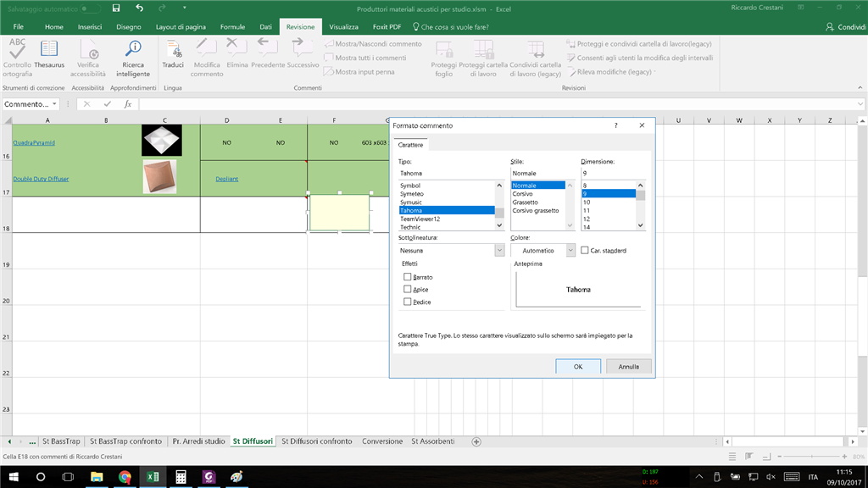The height and width of the screenshot is (488, 868).
Task: Switch to St BassTrap confronto sheet
Action: pyautogui.click(x=125, y=441)
